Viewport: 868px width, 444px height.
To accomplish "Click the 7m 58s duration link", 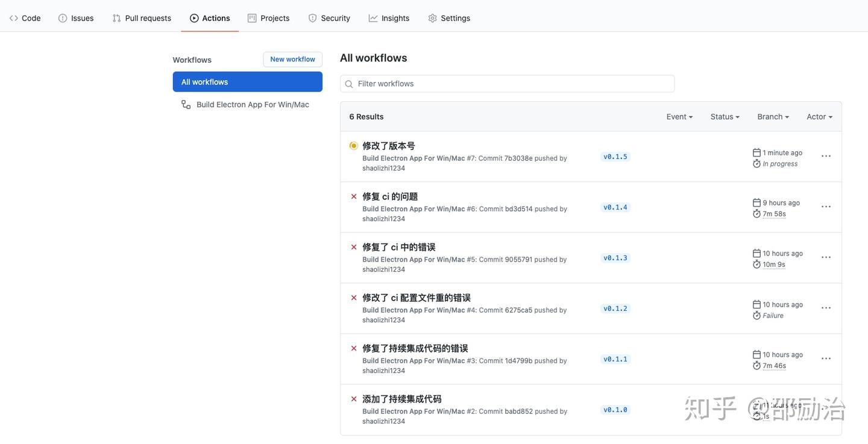I will 775,214.
